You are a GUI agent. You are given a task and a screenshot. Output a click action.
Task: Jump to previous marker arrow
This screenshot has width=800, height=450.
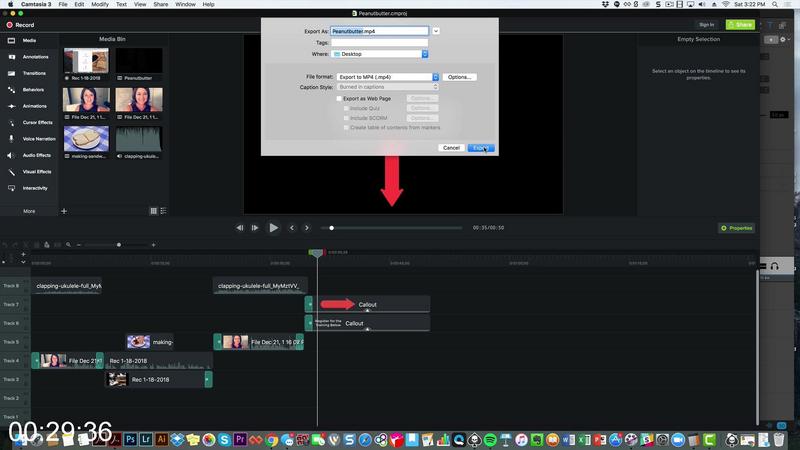[x=292, y=228]
